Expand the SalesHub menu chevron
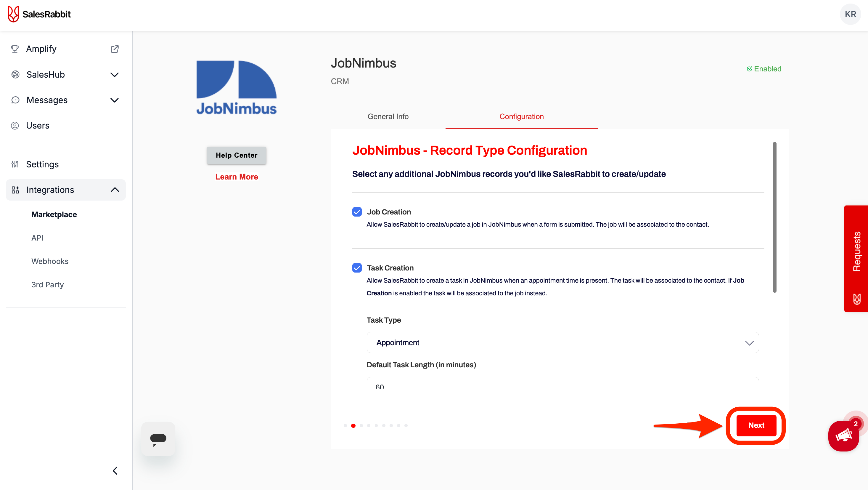 [x=115, y=75]
